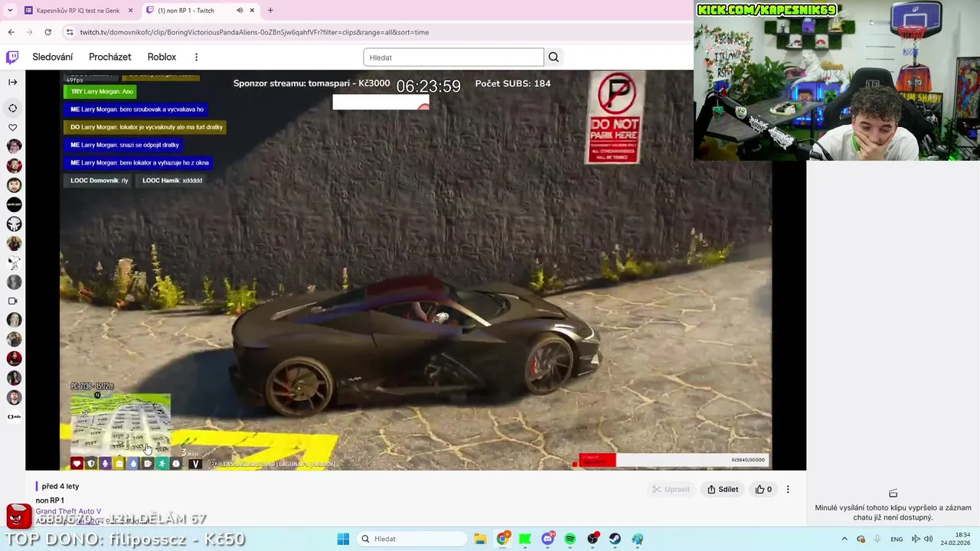Open the Roblox category link
The height and width of the screenshot is (551, 980).
pos(162,57)
